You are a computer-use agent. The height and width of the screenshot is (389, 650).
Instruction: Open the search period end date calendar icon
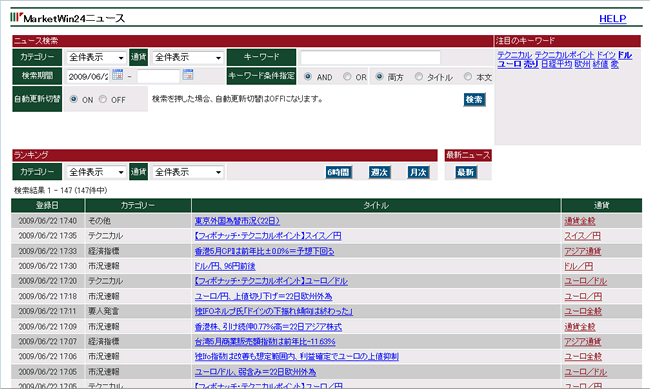click(188, 75)
